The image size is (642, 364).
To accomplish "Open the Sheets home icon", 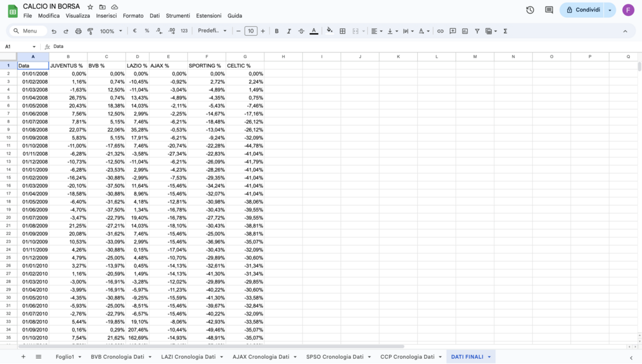I will coord(13,11).
